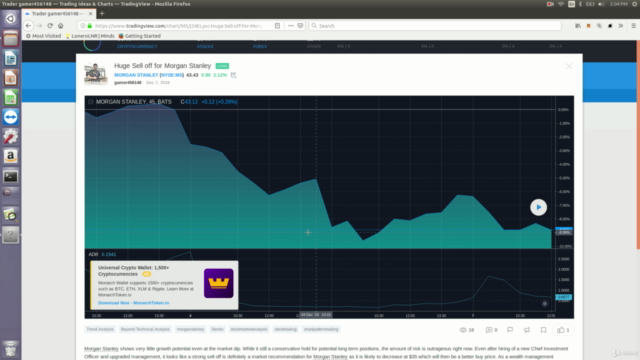Image resolution: width=640 pixels, height=360 pixels.
Task: Open Amazon from the dock
Action: click(x=11, y=156)
